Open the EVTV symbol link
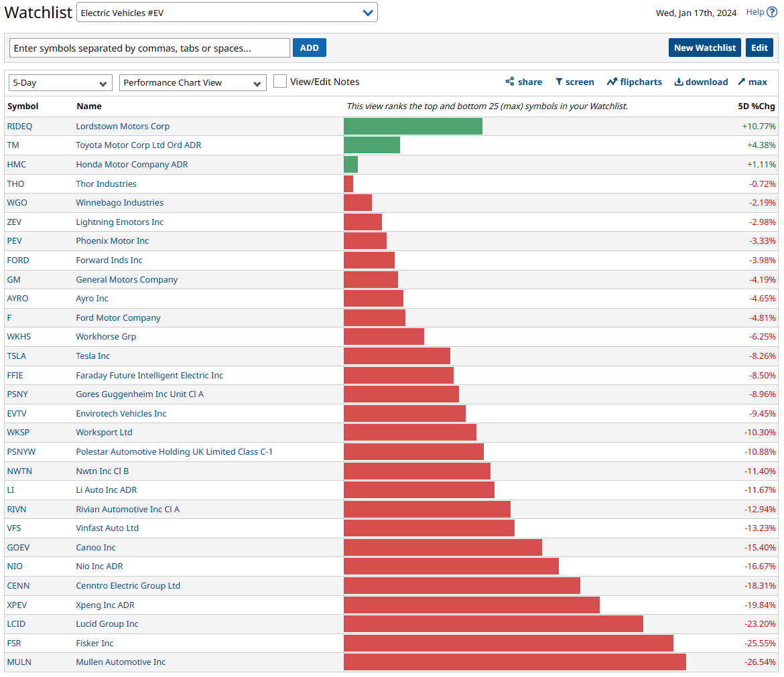The height and width of the screenshot is (677, 784). (x=17, y=414)
